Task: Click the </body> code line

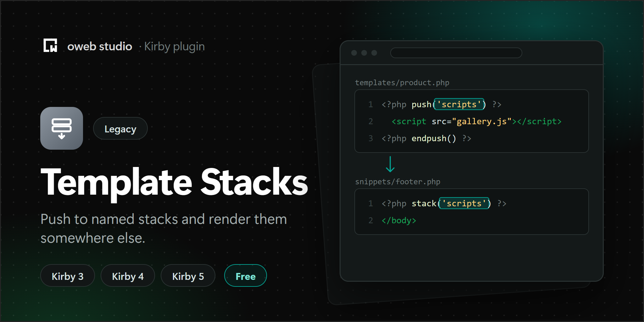Action: click(x=399, y=220)
